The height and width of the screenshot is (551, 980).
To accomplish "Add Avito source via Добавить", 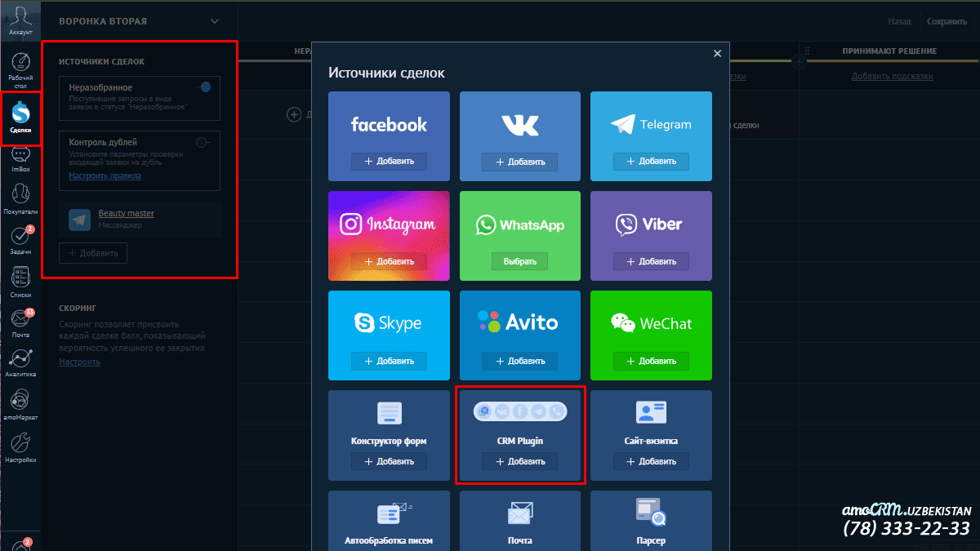I will click(x=519, y=361).
